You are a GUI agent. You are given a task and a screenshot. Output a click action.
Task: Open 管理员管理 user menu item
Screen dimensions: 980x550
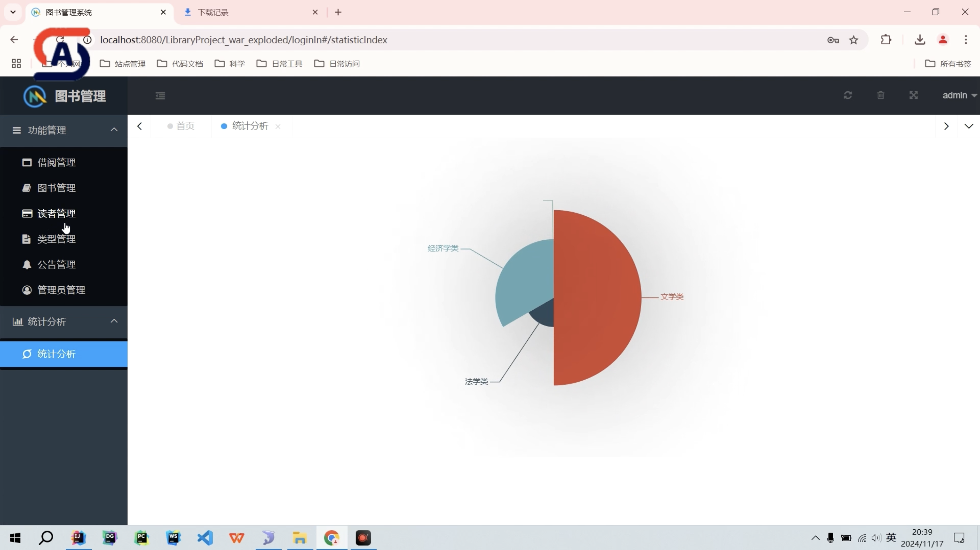pos(61,290)
